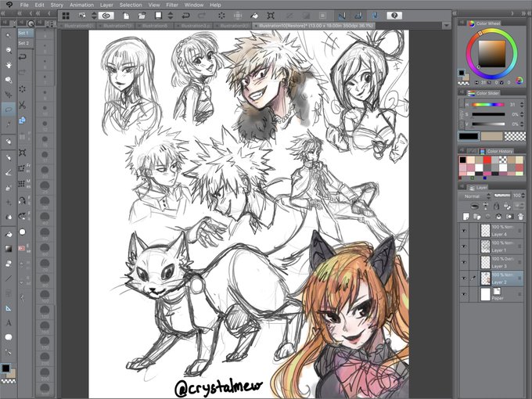Click the layer opacity slider
Image resolution: width=532 pixels, height=399 pixels.
tap(502, 196)
